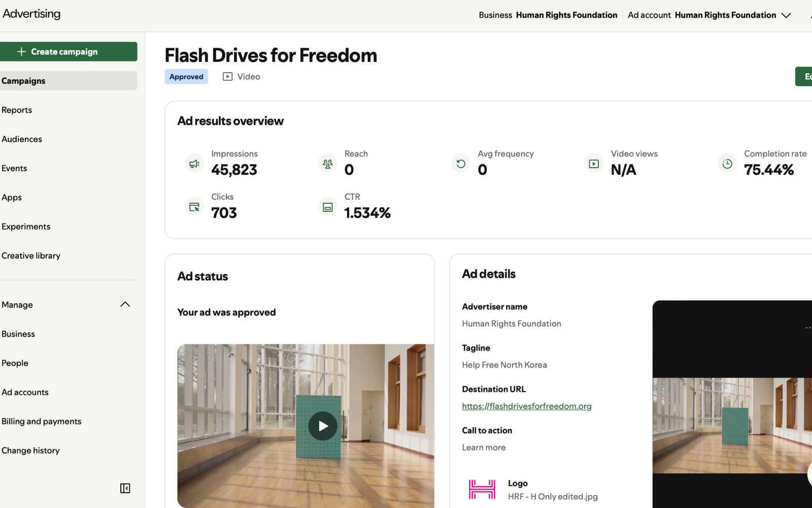Click Business Human Rights Foundation in header
The image size is (812, 508).
(548, 15)
